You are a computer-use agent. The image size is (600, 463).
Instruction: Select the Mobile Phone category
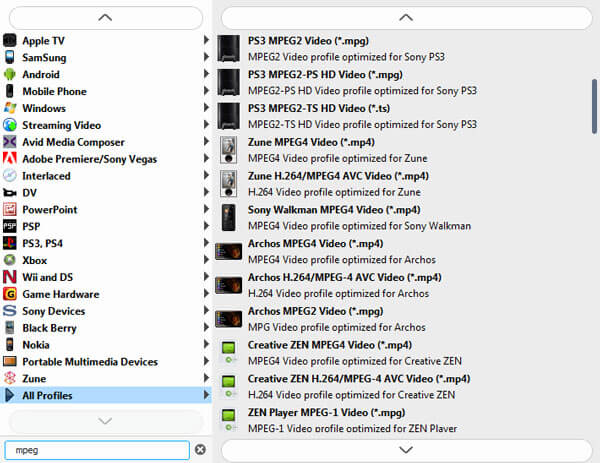(106, 91)
